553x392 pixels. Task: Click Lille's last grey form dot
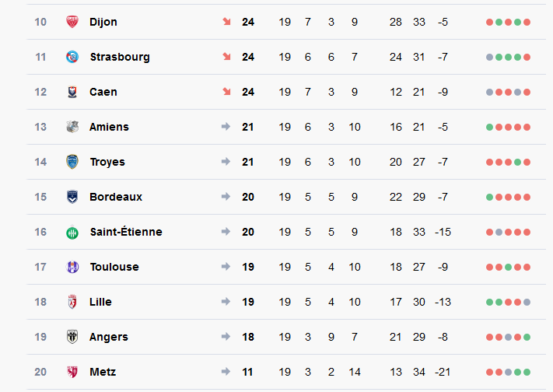pos(527,302)
